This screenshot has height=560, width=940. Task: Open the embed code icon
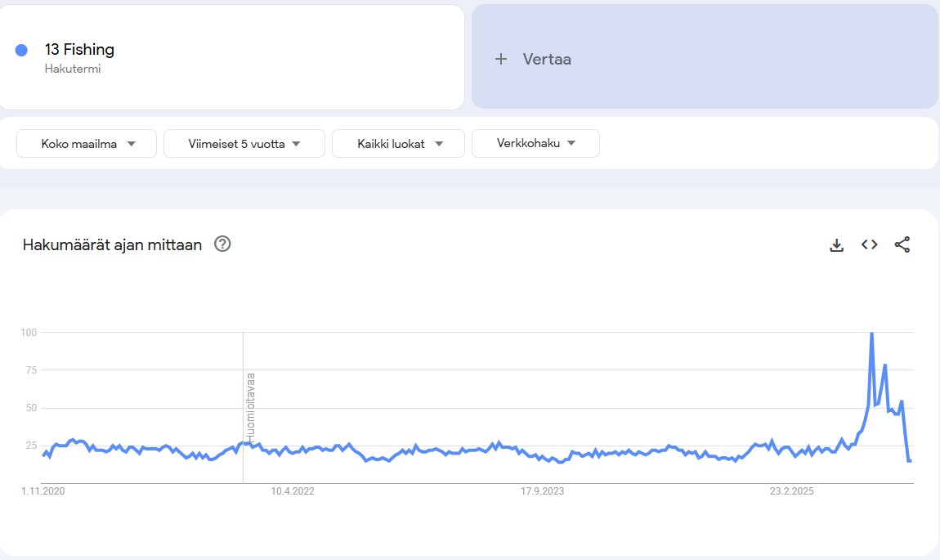(x=869, y=244)
